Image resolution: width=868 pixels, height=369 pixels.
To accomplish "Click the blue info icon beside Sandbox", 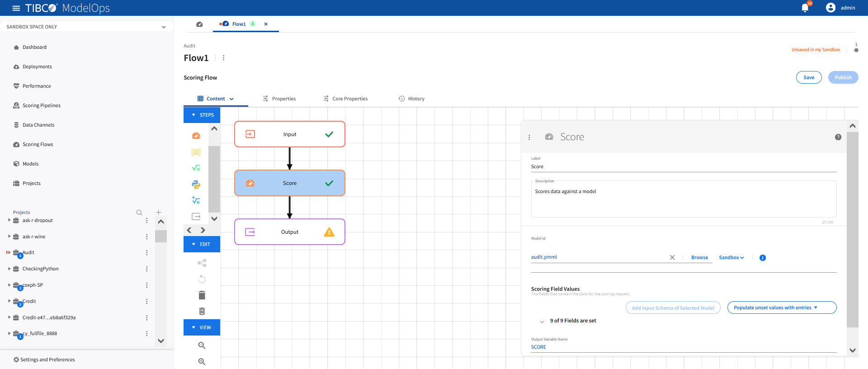I will 762,258.
